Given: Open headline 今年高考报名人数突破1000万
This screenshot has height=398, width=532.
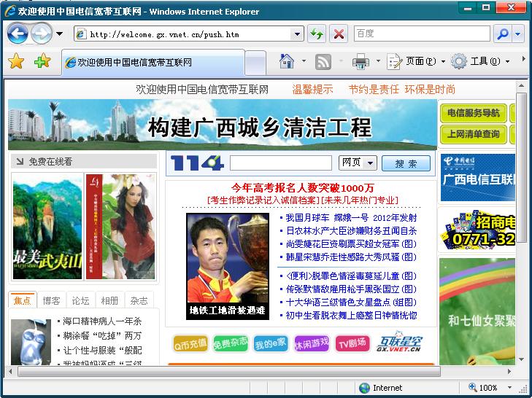Looking at the screenshot, I should [303, 187].
